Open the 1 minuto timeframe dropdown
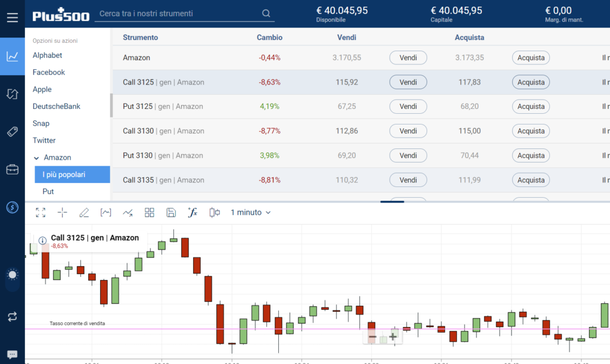Screen dimensions: 610x364 click(x=251, y=212)
